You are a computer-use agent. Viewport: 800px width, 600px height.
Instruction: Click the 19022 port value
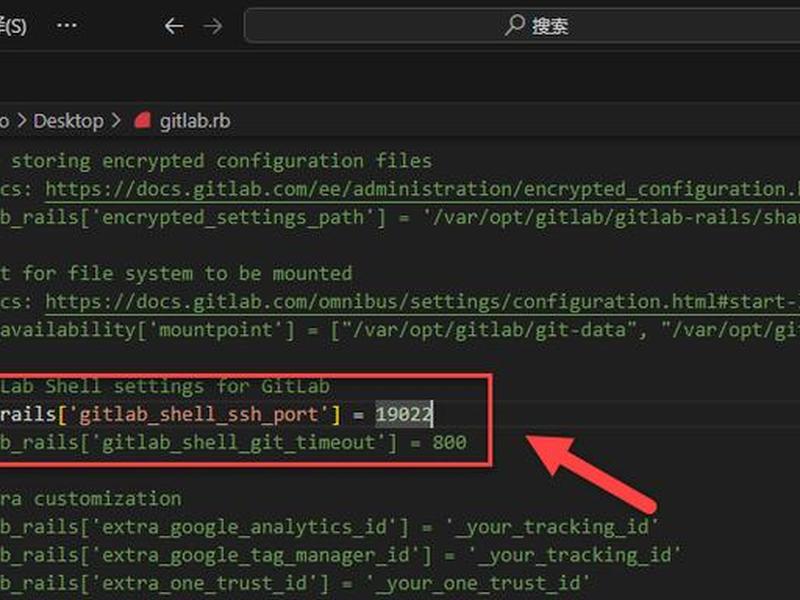point(404,414)
